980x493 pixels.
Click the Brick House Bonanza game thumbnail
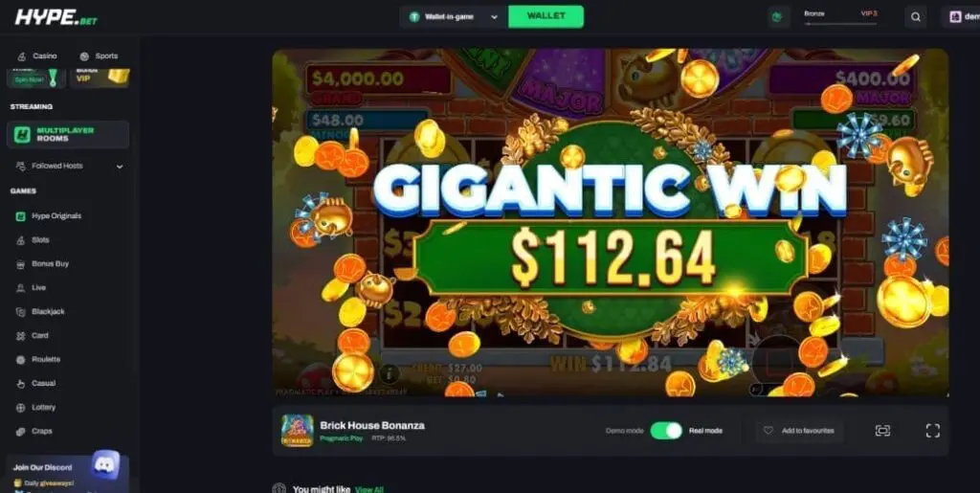pos(298,431)
